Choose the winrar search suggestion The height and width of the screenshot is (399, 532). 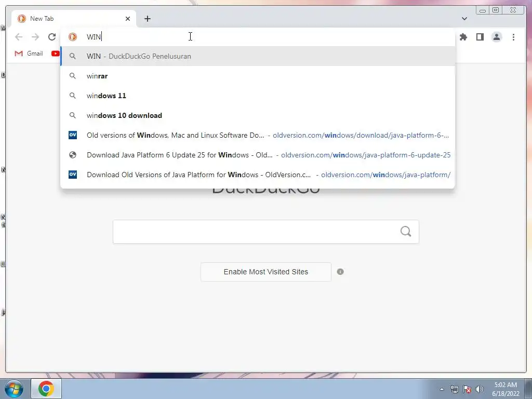(258, 76)
